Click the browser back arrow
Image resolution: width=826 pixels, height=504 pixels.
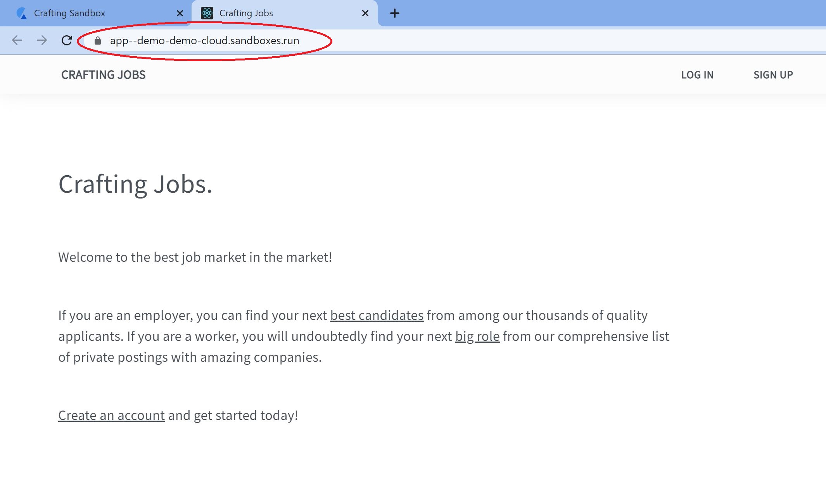17,40
